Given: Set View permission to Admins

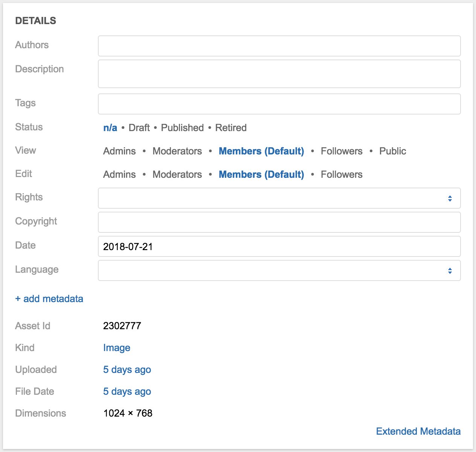Looking at the screenshot, I should coord(119,151).
